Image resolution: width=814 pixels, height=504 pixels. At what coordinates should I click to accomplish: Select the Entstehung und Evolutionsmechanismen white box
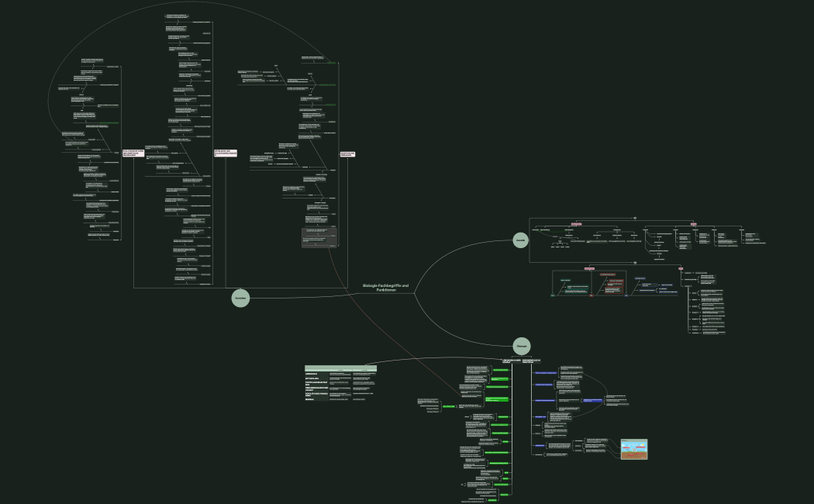[225, 154]
